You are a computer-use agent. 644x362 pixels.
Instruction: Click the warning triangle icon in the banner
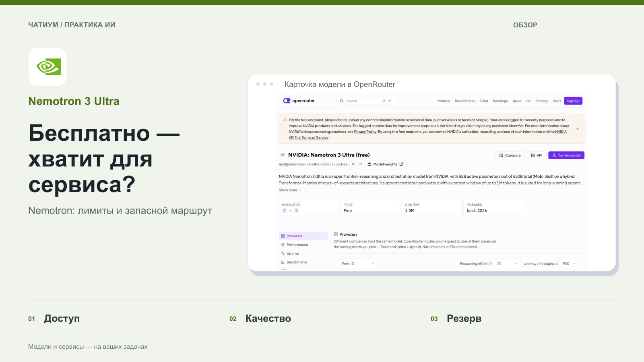click(285, 119)
